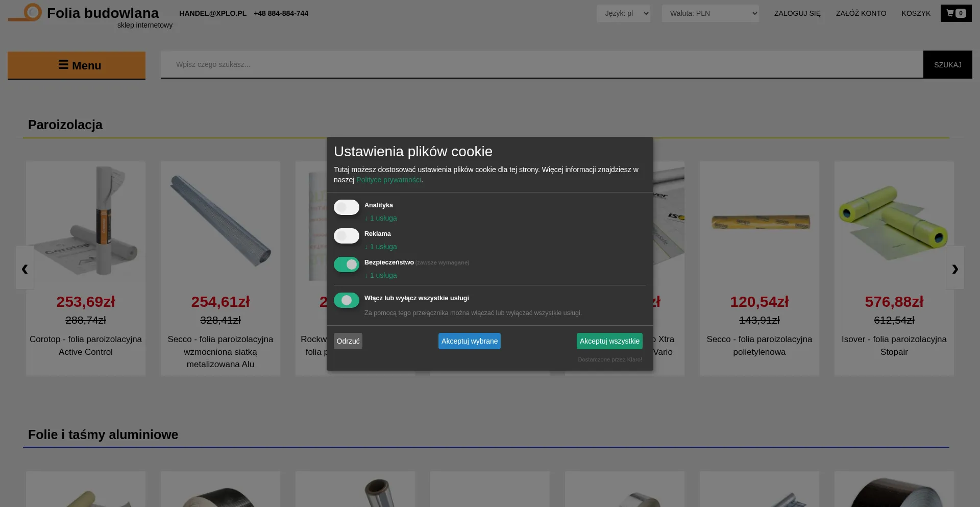The image size is (980, 507).
Task: Open the hamburger Menu button
Action: [77, 65]
